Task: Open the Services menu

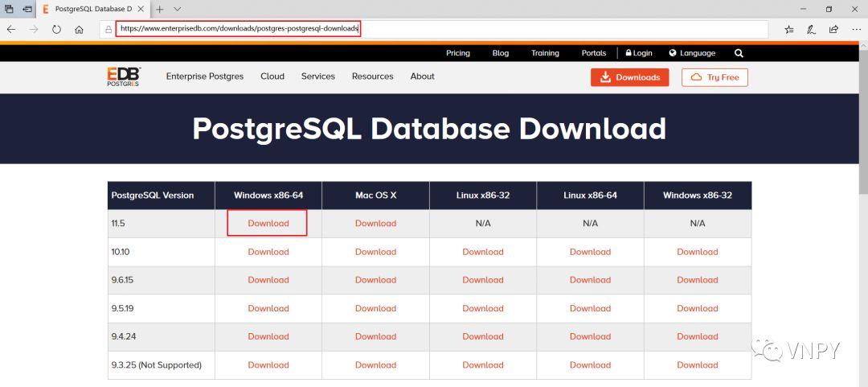Action: coord(317,76)
